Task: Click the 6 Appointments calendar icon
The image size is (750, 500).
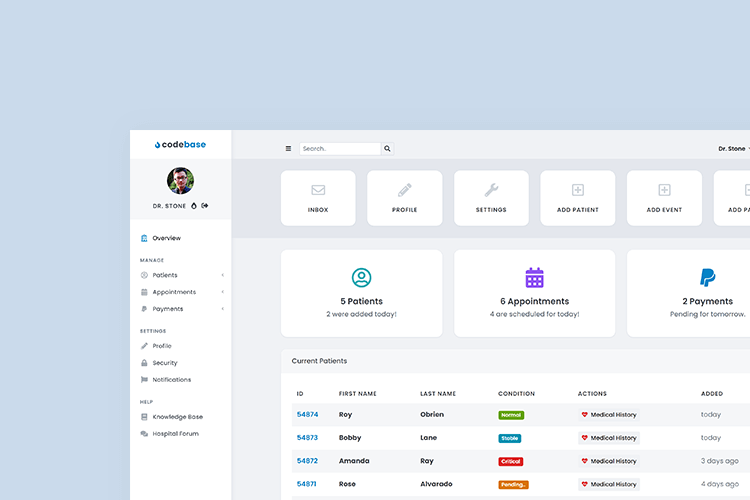Action: tap(534, 278)
